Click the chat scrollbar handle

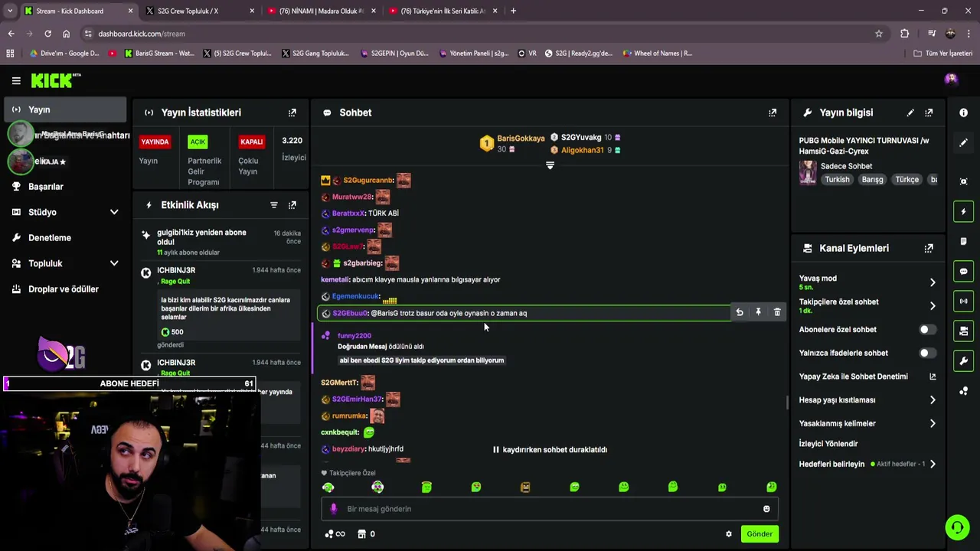tap(788, 402)
